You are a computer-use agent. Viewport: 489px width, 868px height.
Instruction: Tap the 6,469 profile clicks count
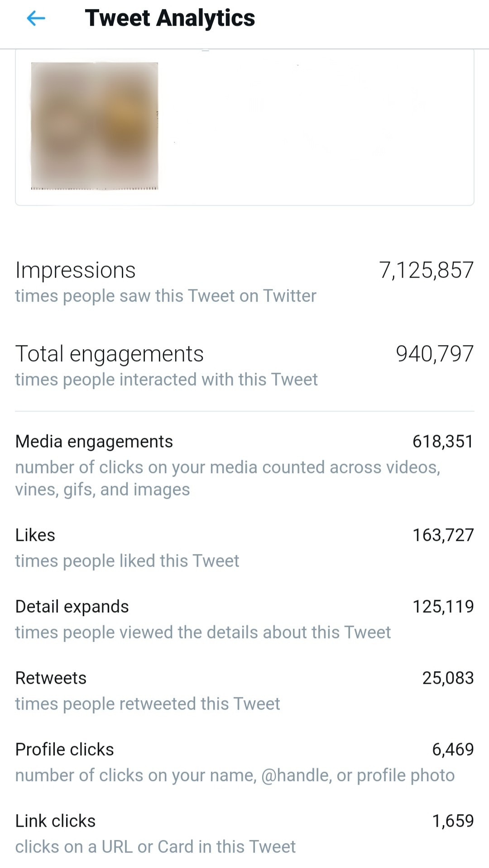pyautogui.click(x=453, y=749)
